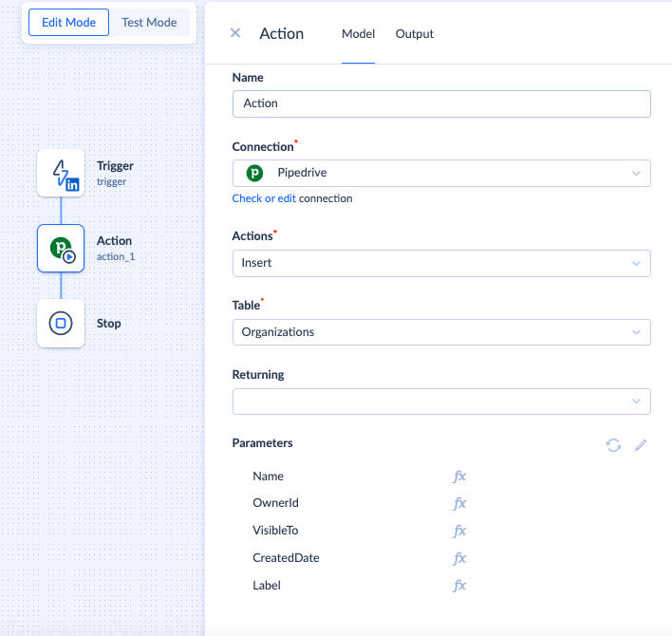Expand the empty Returning dropdown
Image resolution: width=672 pixels, height=636 pixels.
(x=441, y=402)
